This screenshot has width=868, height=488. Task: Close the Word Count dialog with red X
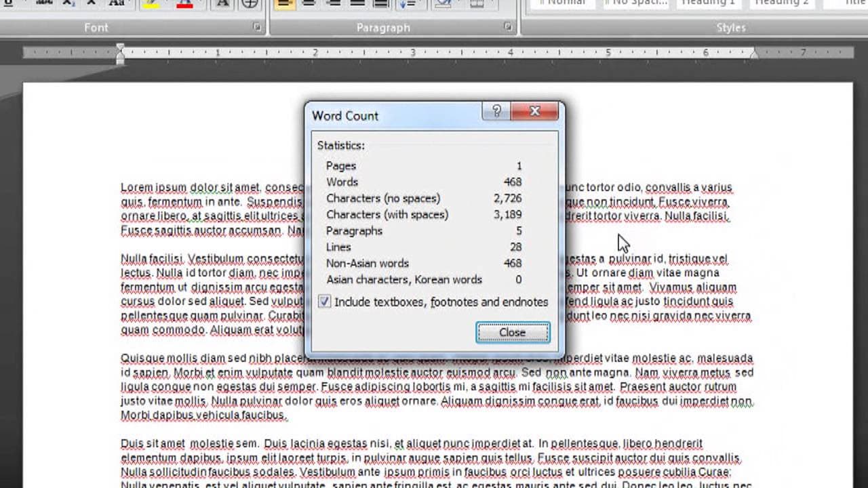pyautogui.click(x=534, y=111)
